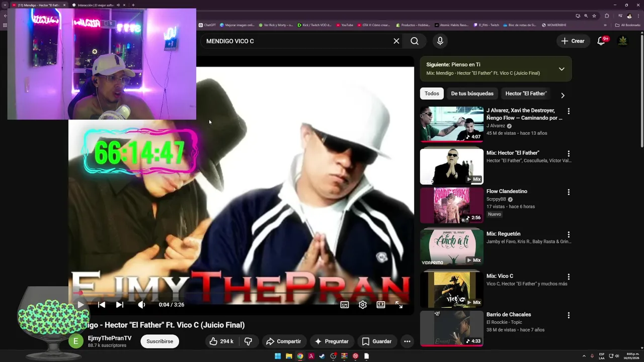Start voice search with the microphone icon

pyautogui.click(x=440, y=41)
